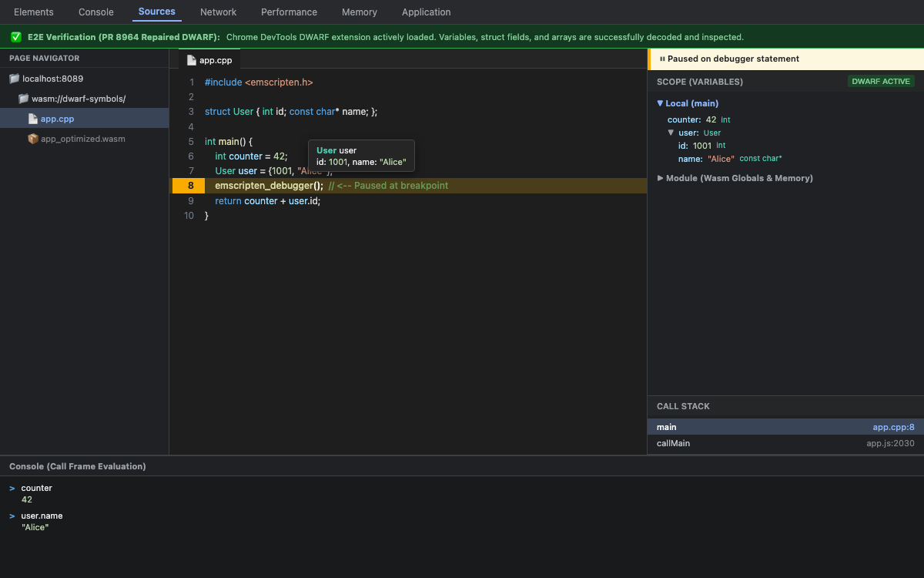Click the file icon in app.cpp editor tab
The image size is (924, 578).
tap(192, 60)
